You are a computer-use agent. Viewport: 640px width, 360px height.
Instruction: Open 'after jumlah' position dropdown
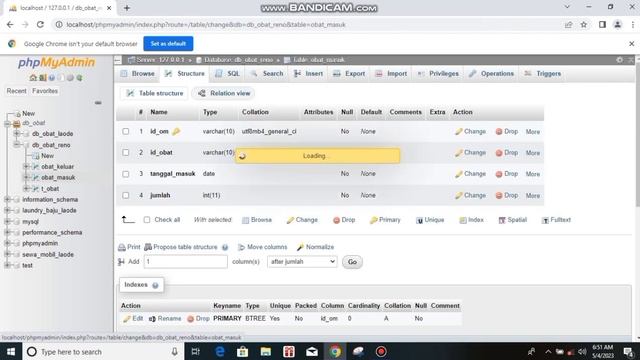[302, 262]
